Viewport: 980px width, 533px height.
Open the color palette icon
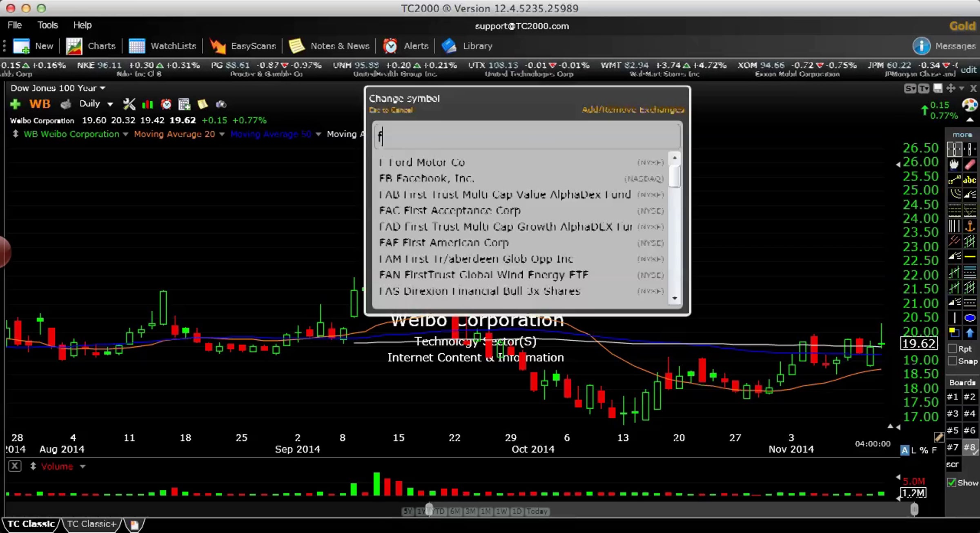970,105
